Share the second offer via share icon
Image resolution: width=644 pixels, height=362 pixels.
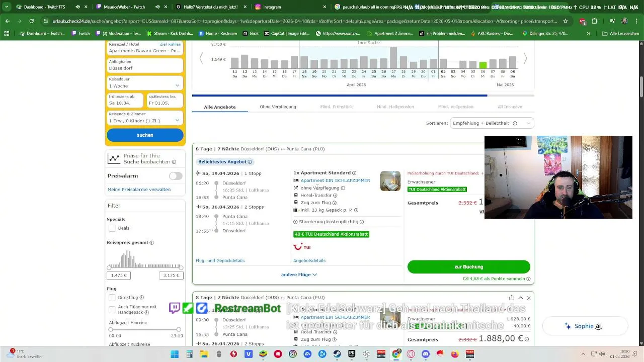512,298
